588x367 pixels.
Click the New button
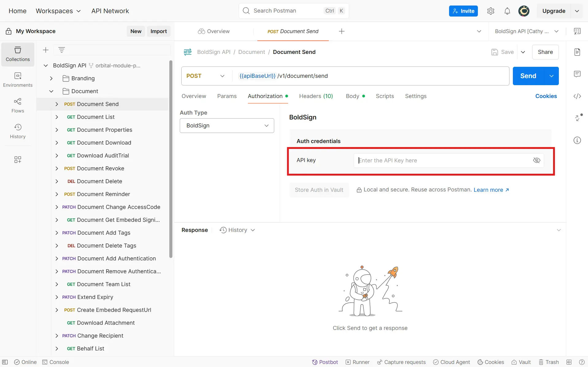[136, 31]
